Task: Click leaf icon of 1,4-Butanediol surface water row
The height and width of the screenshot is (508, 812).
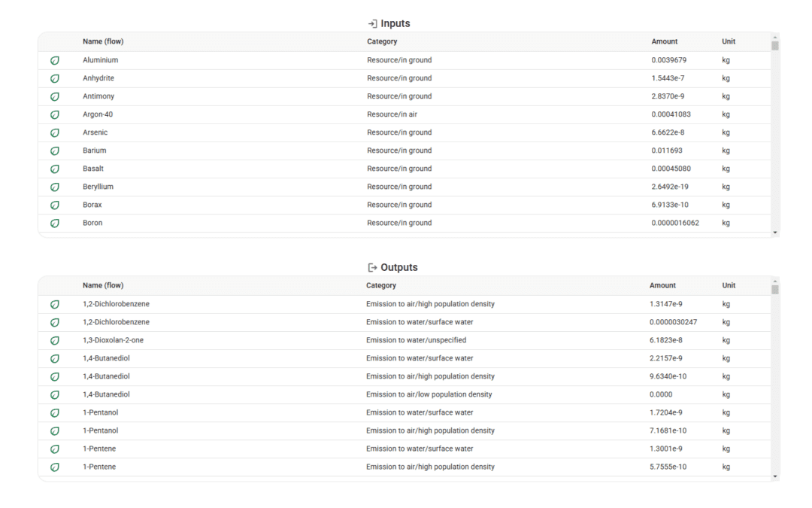Action: point(55,358)
